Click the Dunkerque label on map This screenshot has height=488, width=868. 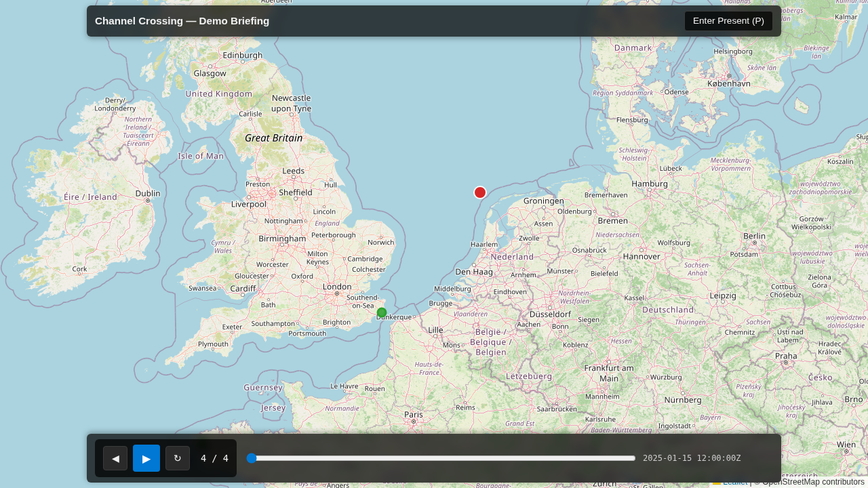coord(394,317)
